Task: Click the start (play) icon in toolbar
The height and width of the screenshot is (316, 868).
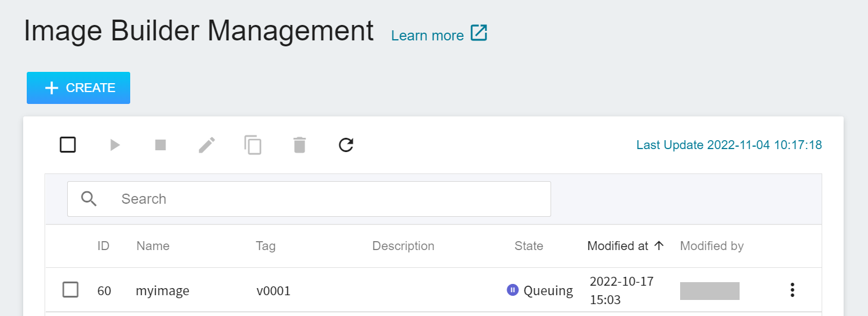Action: click(x=115, y=145)
